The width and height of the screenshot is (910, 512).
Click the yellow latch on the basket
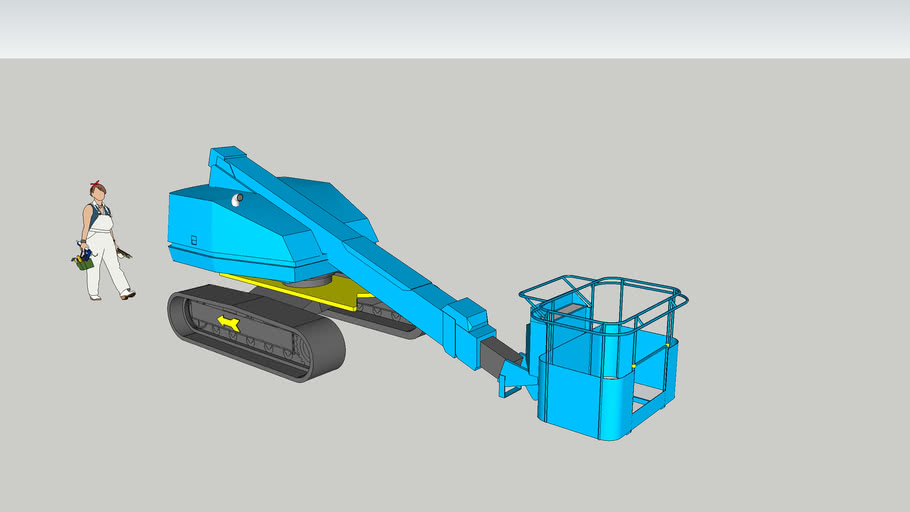coord(633,367)
